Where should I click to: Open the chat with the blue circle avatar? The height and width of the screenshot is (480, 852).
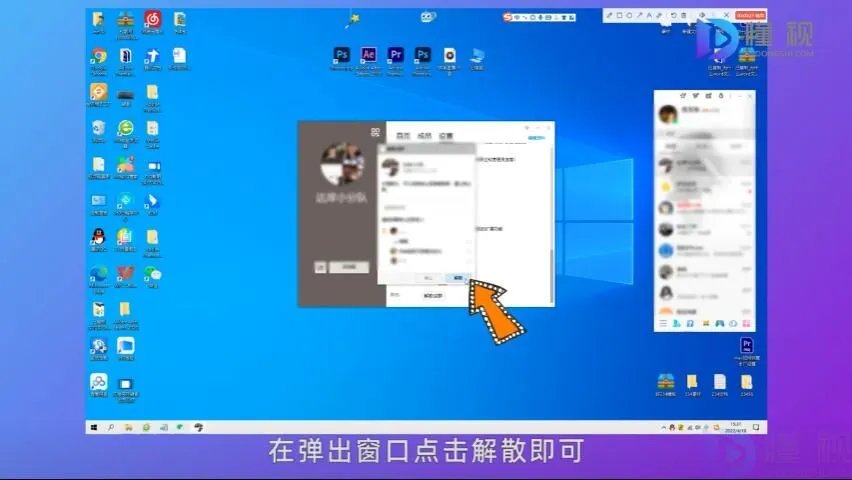tap(666, 250)
